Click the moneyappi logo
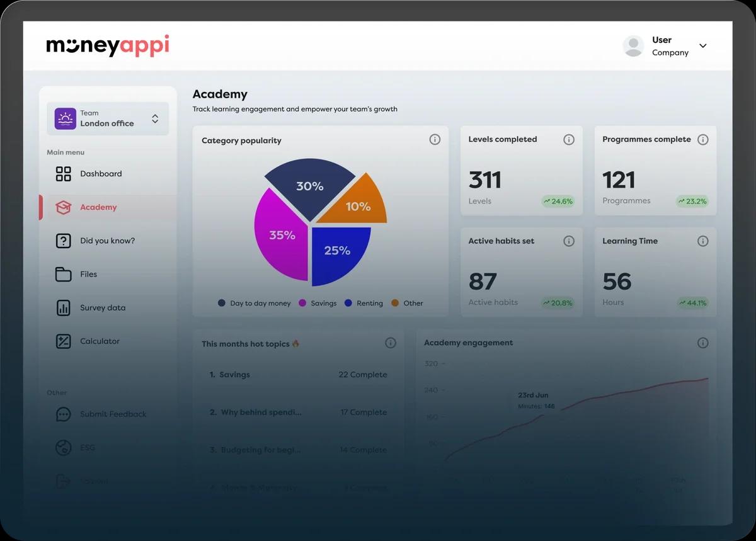756x541 pixels. 108,46
